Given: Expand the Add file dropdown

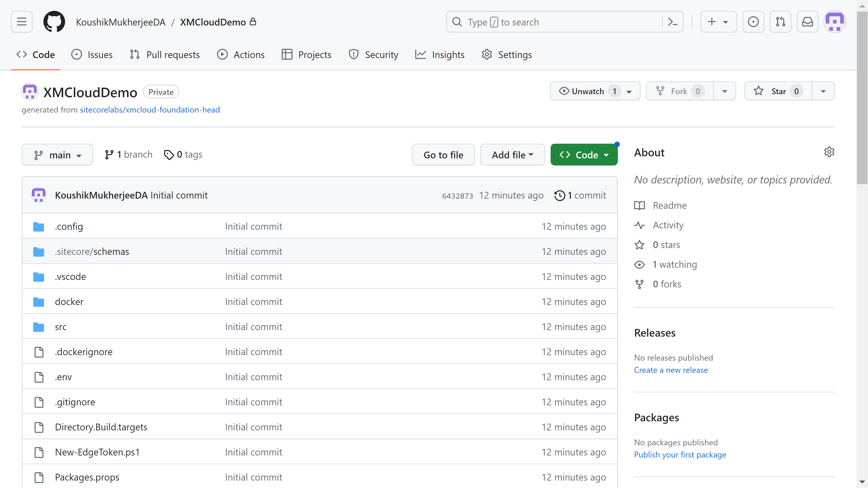Looking at the screenshot, I should (512, 155).
